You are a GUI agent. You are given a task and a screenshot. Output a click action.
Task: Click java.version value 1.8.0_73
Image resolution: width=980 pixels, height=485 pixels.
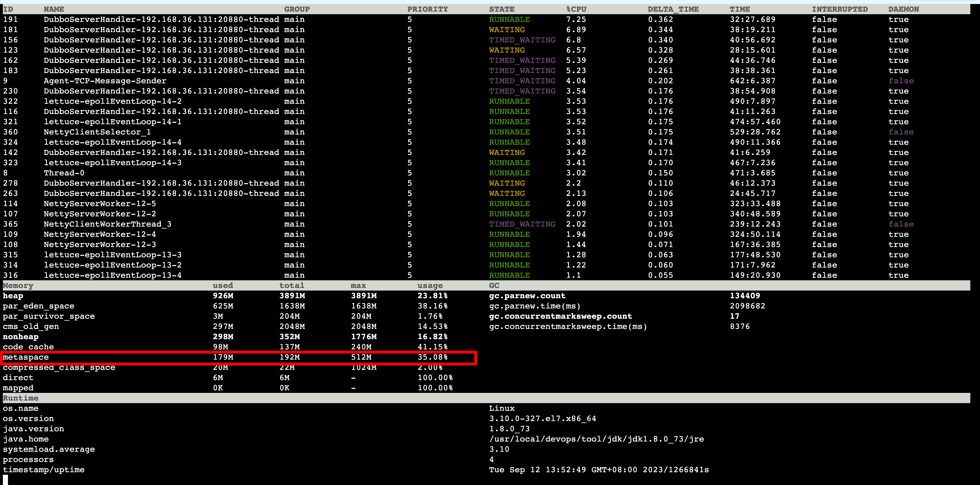pyautogui.click(x=509, y=429)
